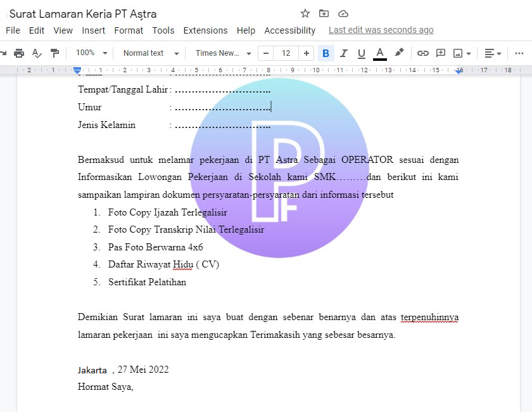This screenshot has height=412, width=532.
Task: Click list item Pas Foto Berwarna 4x6
Action: [x=156, y=247]
